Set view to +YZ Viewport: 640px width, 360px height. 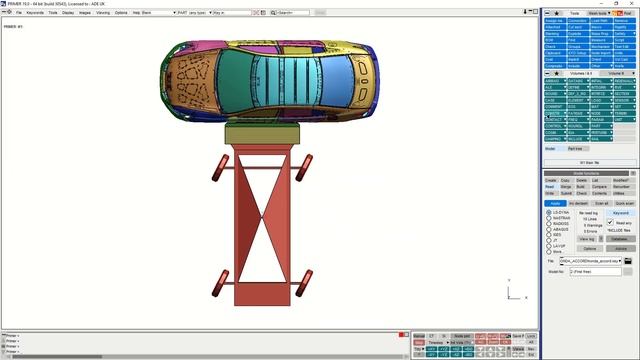pos(443,349)
